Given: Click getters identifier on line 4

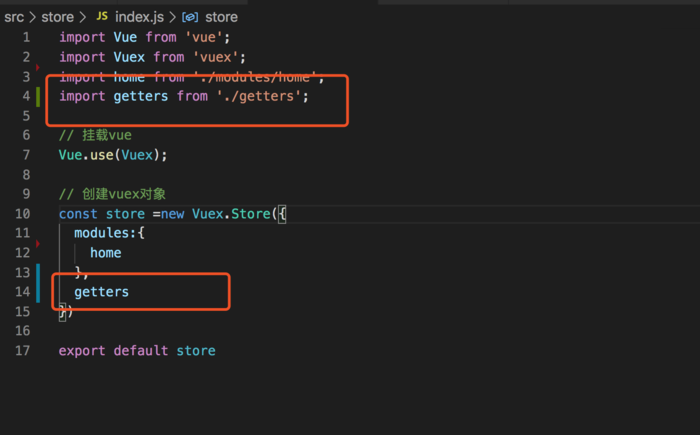Looking at the screenshot, I should (x=141, y=96).
